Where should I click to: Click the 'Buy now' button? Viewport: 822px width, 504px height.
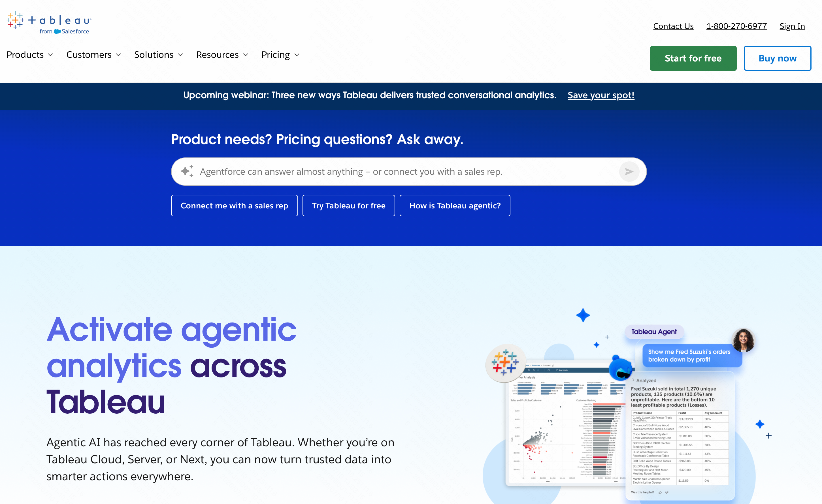click(777, 58)
